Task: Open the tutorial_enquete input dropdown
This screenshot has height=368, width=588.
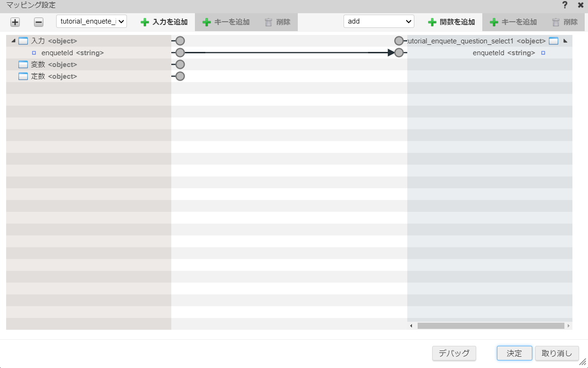Action: (92, 21)
